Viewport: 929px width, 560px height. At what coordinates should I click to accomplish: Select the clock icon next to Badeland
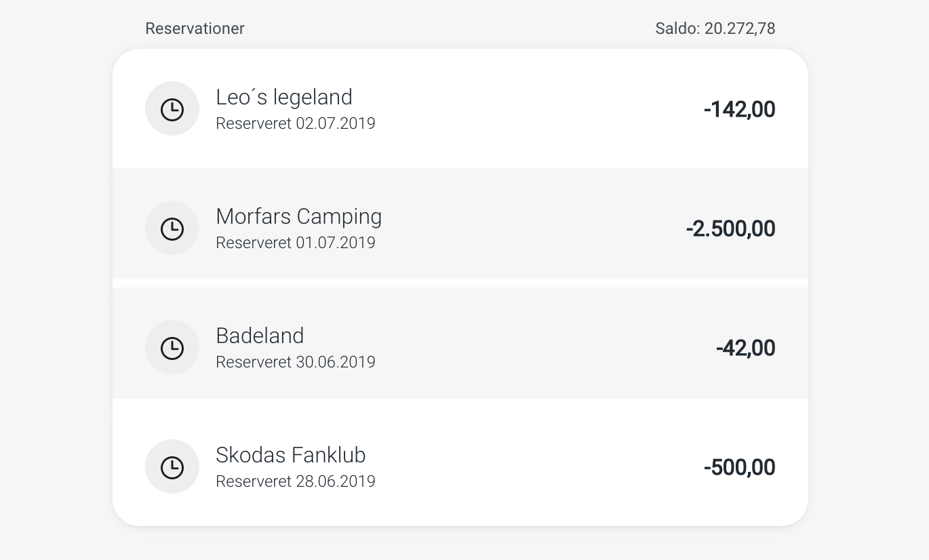(x=172, y=347)
